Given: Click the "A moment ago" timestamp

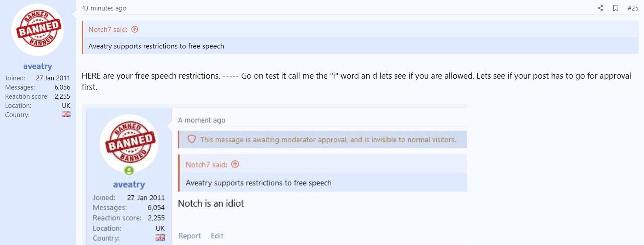Looking at the screenshot, I should [x=202, y=120].
